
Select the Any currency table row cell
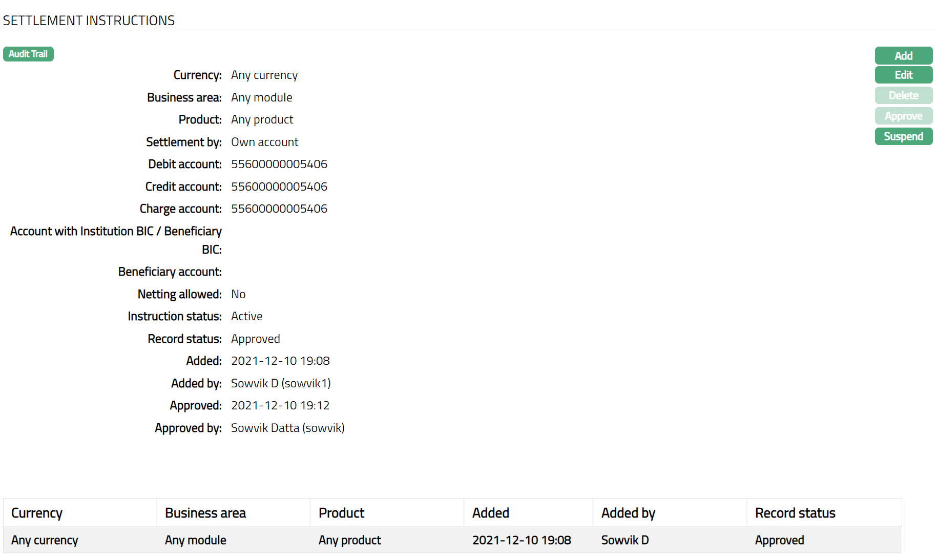point(45,540)
